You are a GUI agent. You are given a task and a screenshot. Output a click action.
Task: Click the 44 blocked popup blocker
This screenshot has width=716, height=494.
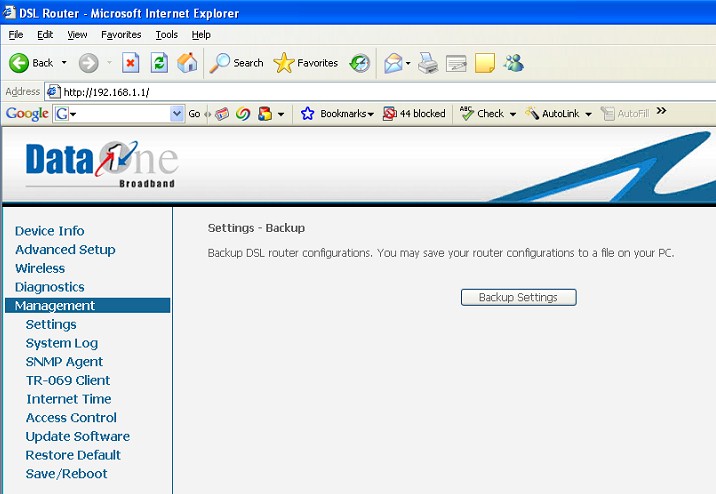[414, 114]
